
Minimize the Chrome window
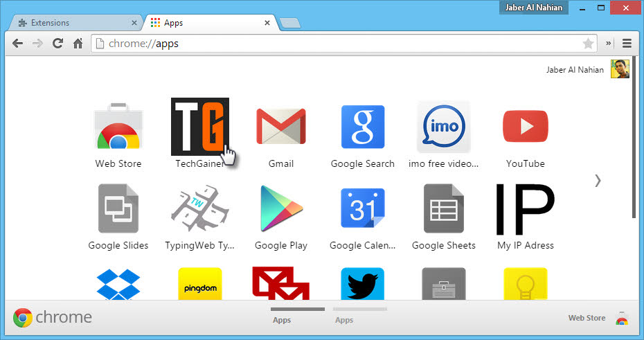point(582,8)
